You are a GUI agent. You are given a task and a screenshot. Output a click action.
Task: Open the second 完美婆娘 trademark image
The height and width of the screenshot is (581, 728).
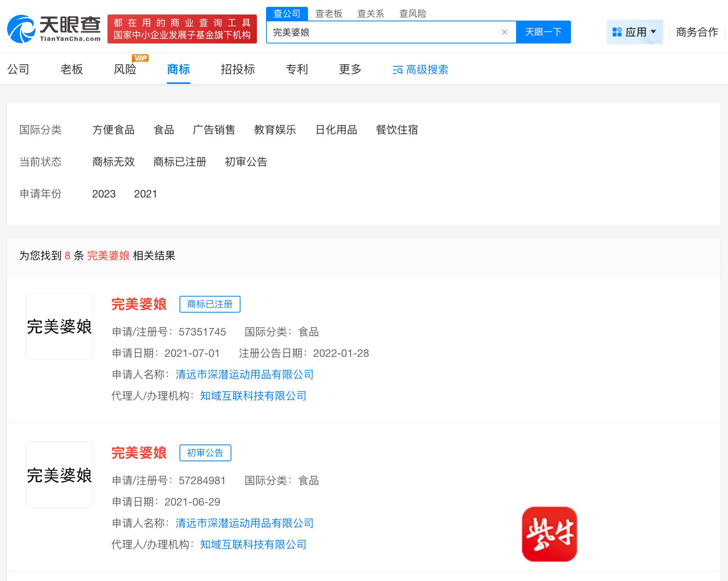pos(59,475)
